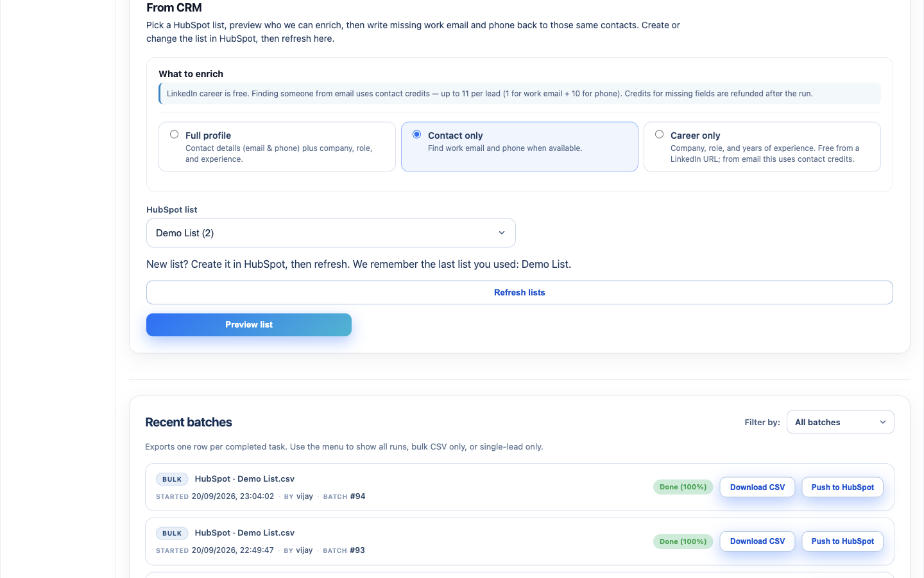Click the Recent batches heading
Viewport: 924px width, 578px height.
click(189, 422)
